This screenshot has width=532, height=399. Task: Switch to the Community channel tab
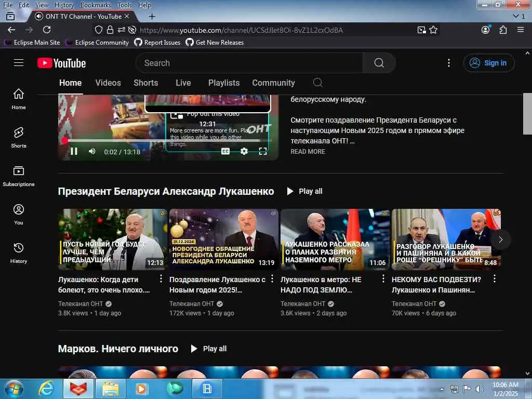click(273, 83)
